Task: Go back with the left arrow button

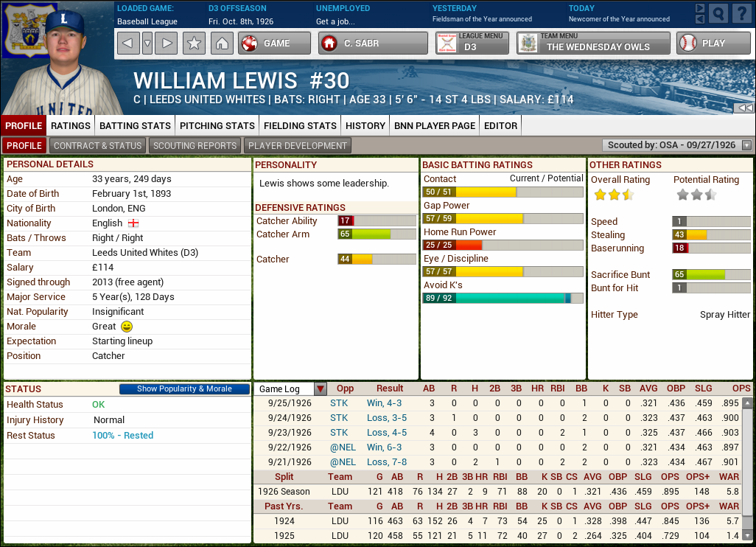Action: (127, 43)
